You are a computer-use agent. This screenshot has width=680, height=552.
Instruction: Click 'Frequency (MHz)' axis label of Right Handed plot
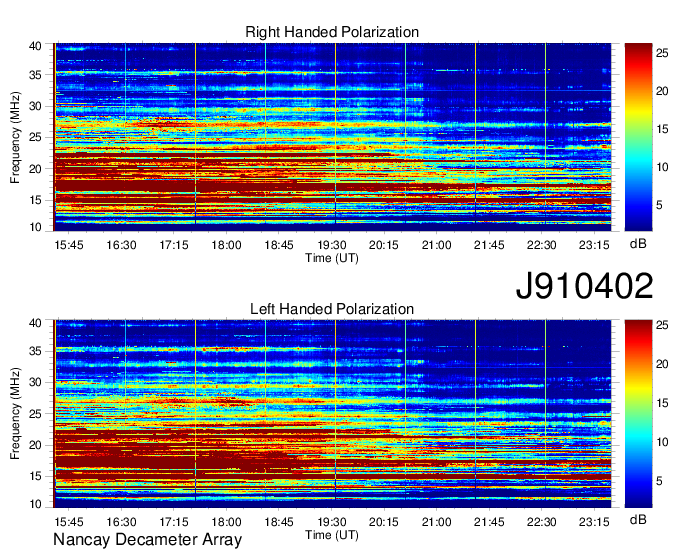15,137
